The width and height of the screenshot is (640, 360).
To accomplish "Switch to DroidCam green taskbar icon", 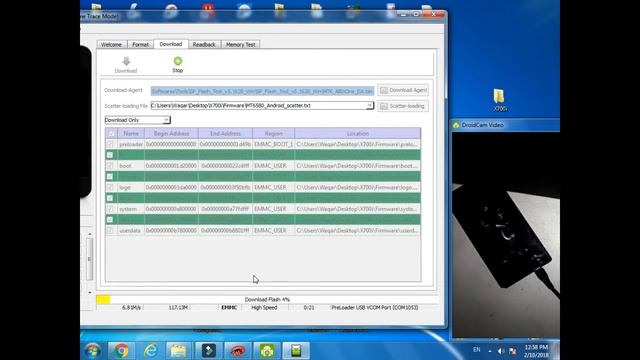I will pyautogui.click(x=267, y=351).
